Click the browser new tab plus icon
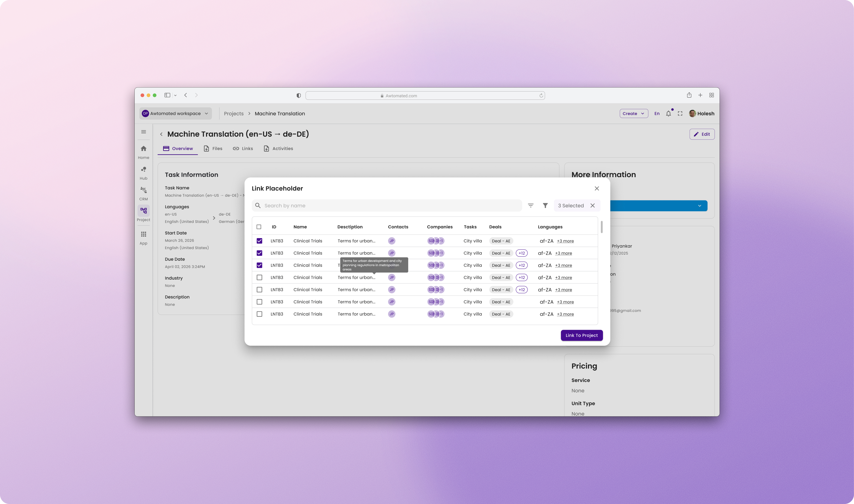The width and height of the screenshot is (854, 504). [x=700, y=95]
